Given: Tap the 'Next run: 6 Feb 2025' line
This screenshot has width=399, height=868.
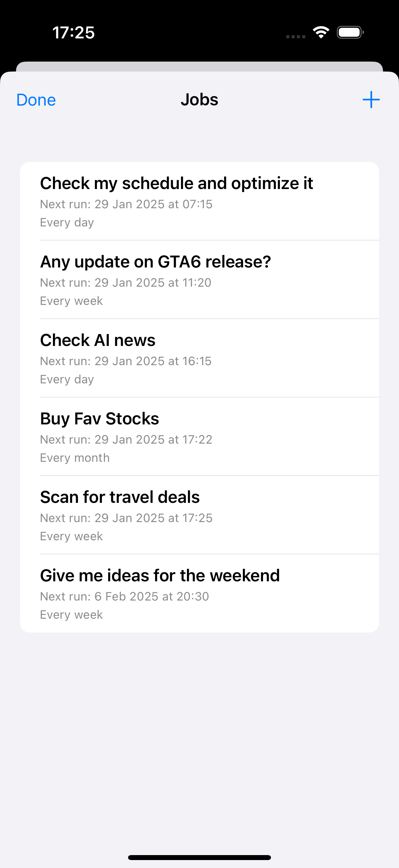Looking at the screenshot, I should [124, 597].
